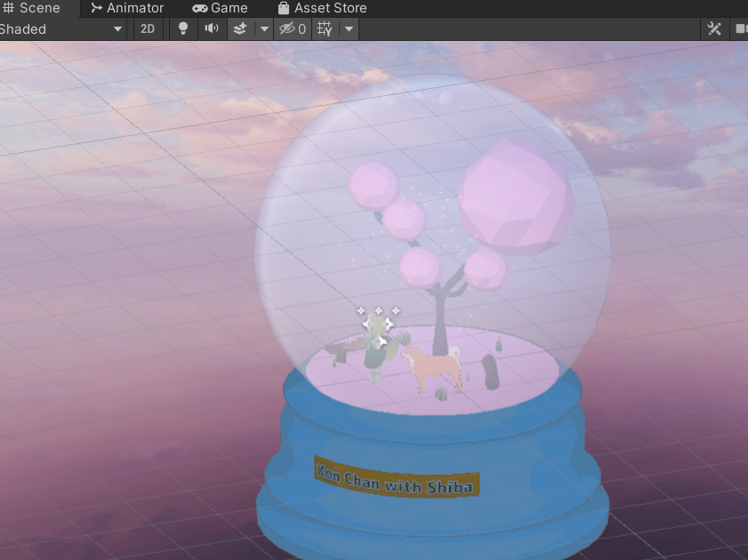Switch to the Game tab
Screen dimensions: 748x560
[x=220, y=8]
